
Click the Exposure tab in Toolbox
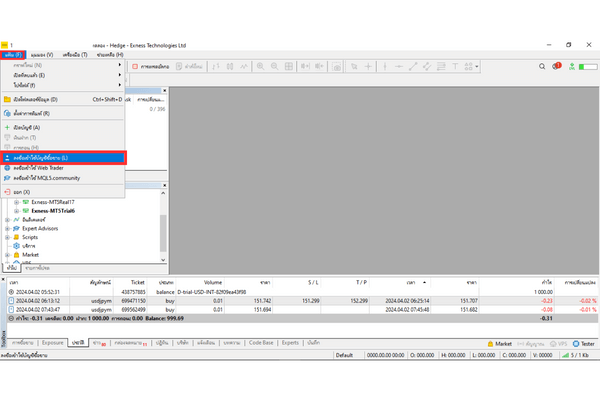(x=56, y=343)
